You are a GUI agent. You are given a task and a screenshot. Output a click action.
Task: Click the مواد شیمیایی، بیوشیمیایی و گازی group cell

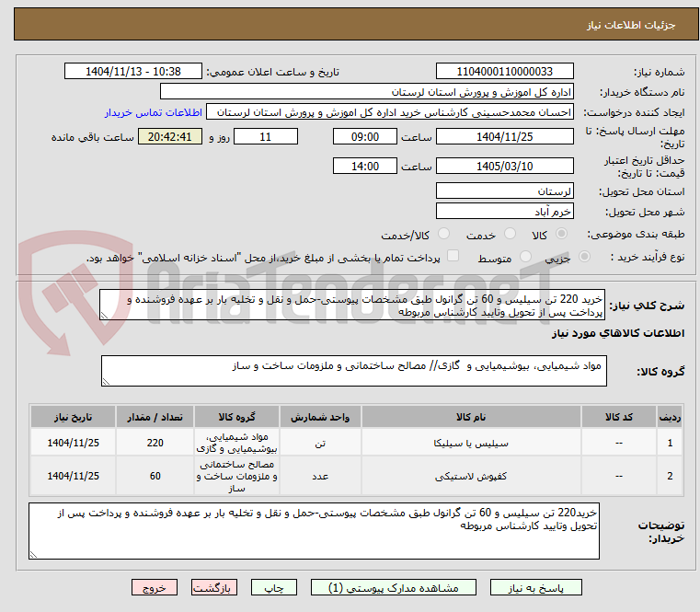pyautogui.click(x=236, y=443)
